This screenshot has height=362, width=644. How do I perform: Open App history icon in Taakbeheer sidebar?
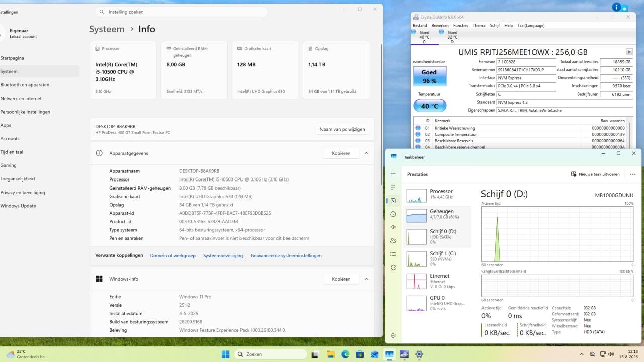click(x=393, y=214)
